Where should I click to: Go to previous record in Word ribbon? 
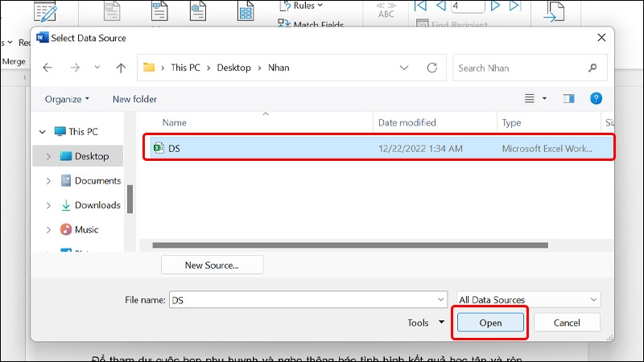click(440, 6)
